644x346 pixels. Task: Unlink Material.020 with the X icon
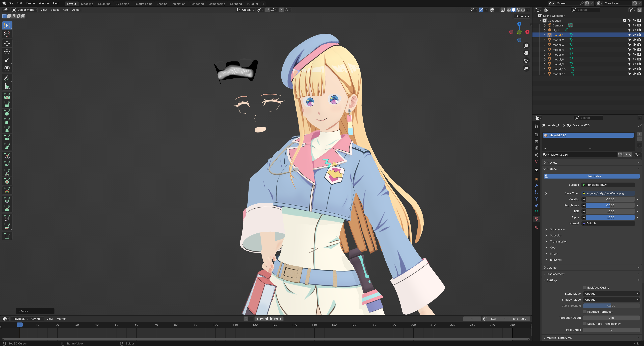click(x=630, y=155)
